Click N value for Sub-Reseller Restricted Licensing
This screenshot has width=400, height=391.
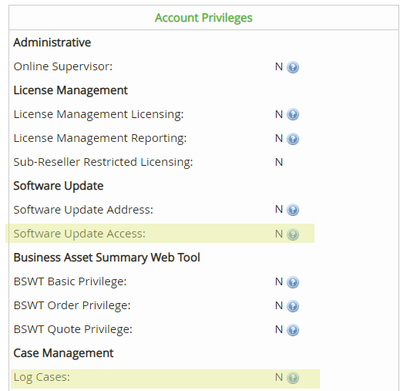(x=279, y=162)
